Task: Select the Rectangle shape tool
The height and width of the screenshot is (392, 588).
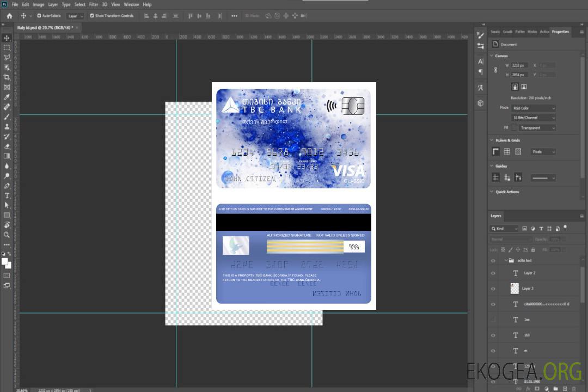Action: [7, 215]
